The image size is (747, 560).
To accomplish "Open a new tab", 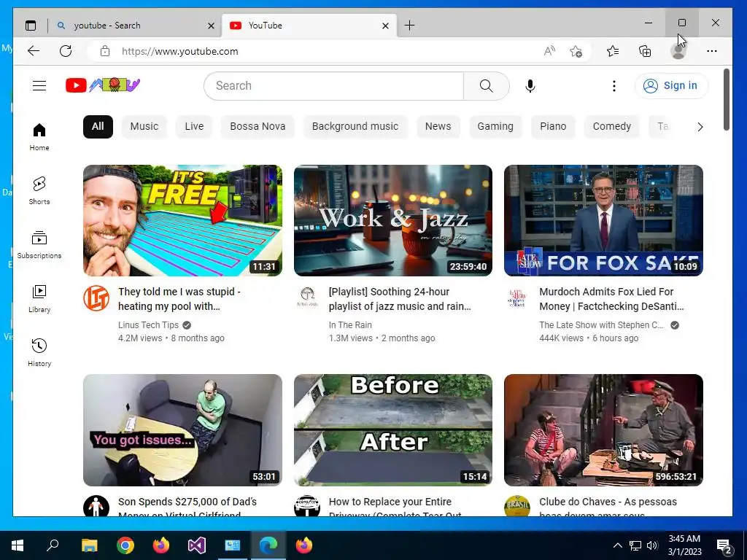I will pos(409,26).
